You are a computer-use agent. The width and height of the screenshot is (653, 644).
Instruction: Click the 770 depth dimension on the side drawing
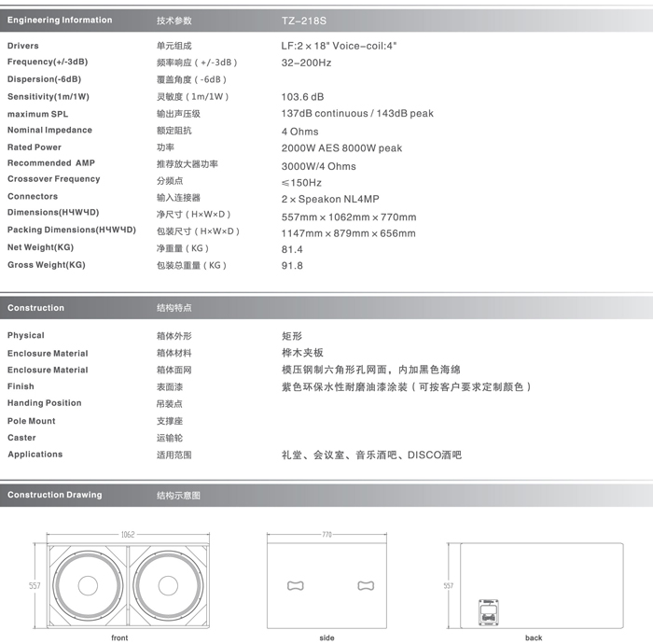pos(326,535)
